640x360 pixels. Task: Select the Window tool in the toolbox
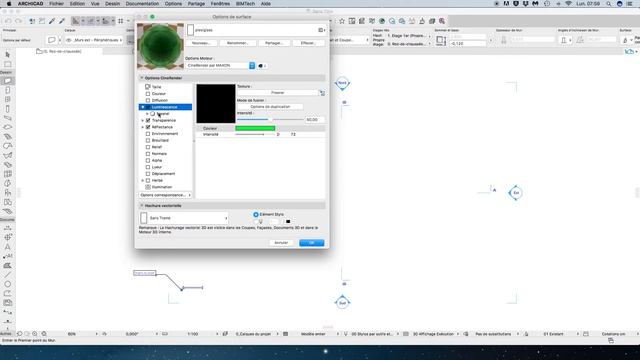coord(7,99)
